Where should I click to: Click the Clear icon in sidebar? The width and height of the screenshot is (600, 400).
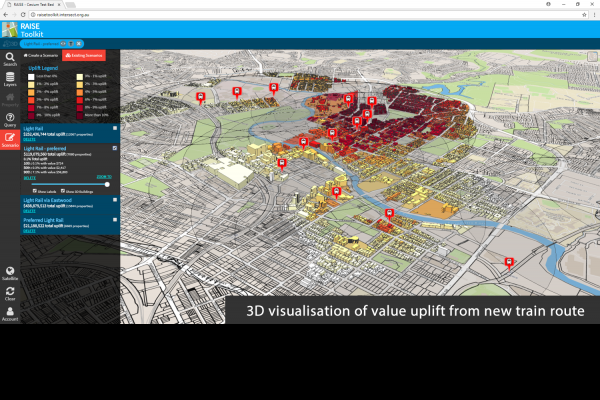click(x=10, y=292)
